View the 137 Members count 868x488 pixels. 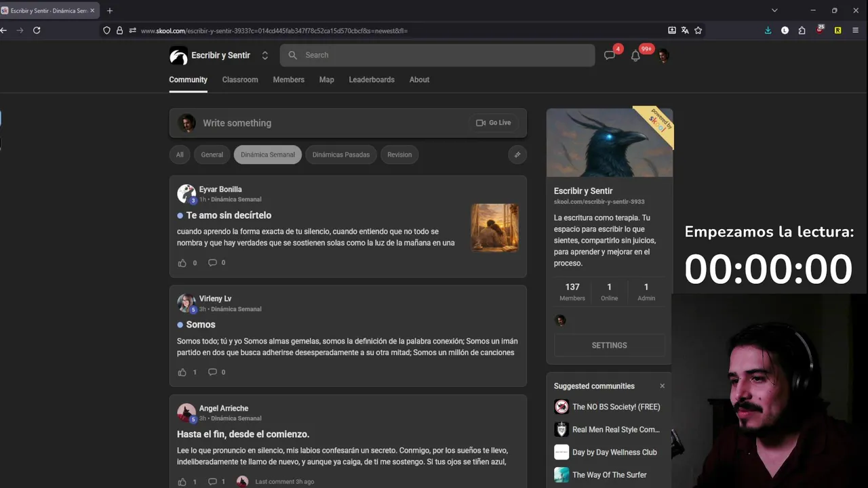click(x=572, y=291)
